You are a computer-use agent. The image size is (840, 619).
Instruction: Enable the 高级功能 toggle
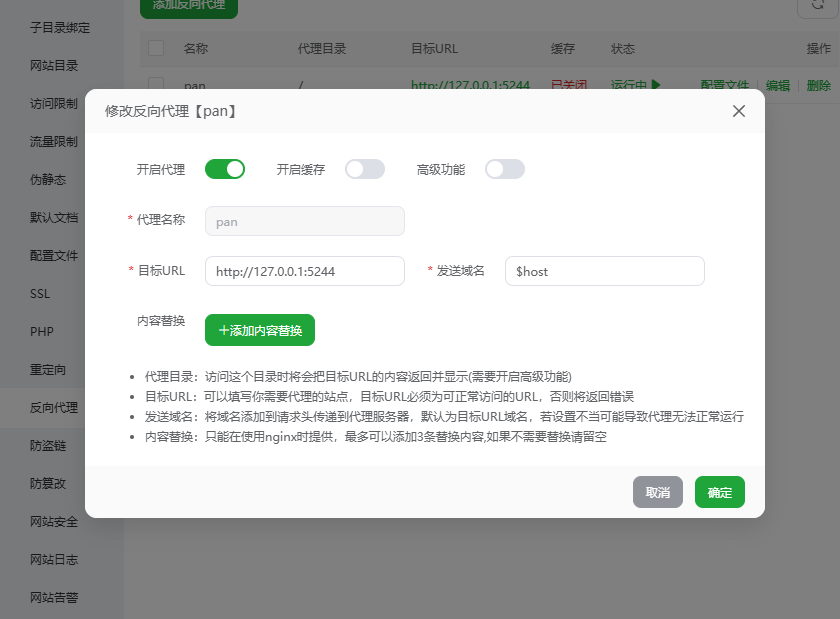point(505,169)
